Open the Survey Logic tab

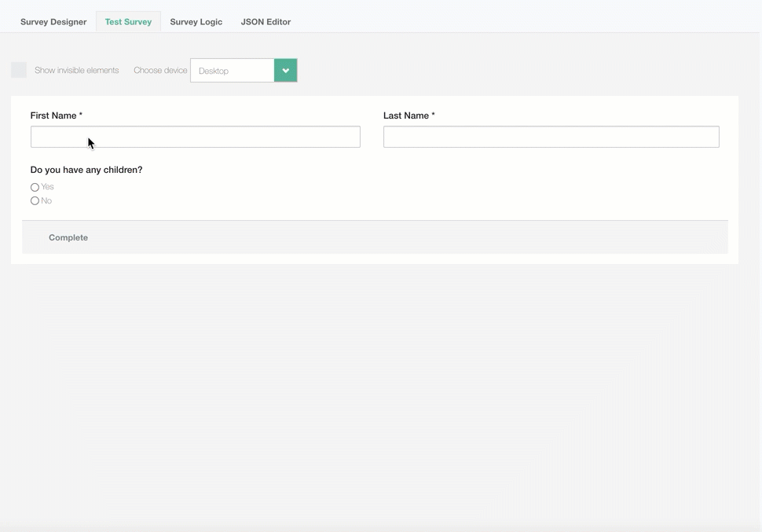[196, 22]
